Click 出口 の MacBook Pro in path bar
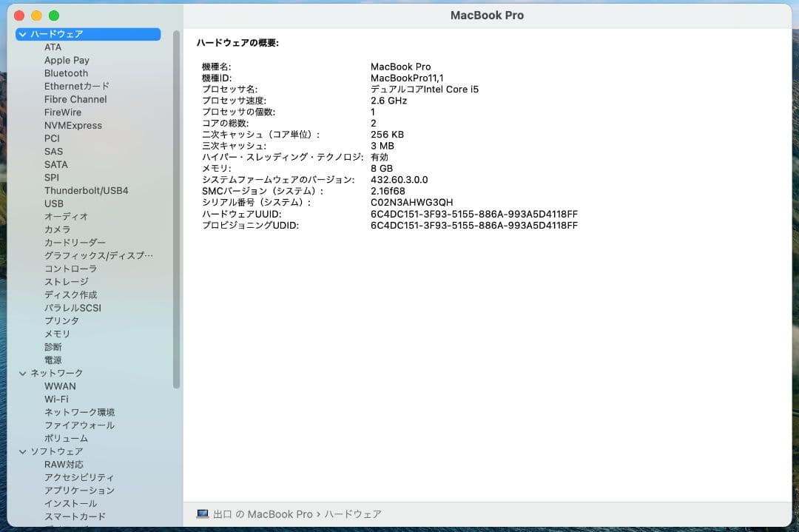The image size is (799, 532). click(x=263, y=514)
